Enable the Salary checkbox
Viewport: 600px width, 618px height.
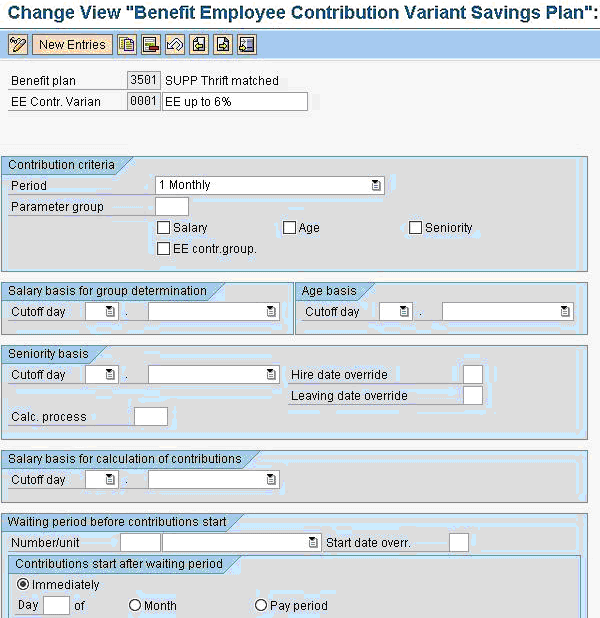(164, 228)
